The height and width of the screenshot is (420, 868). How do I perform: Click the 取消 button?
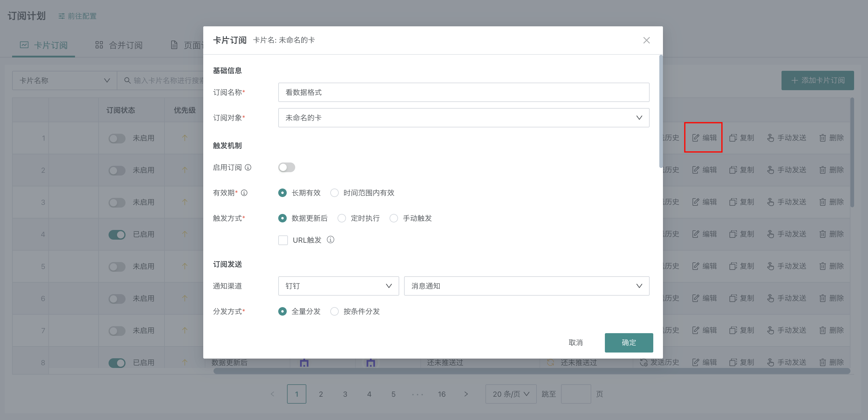click(575, 342)
